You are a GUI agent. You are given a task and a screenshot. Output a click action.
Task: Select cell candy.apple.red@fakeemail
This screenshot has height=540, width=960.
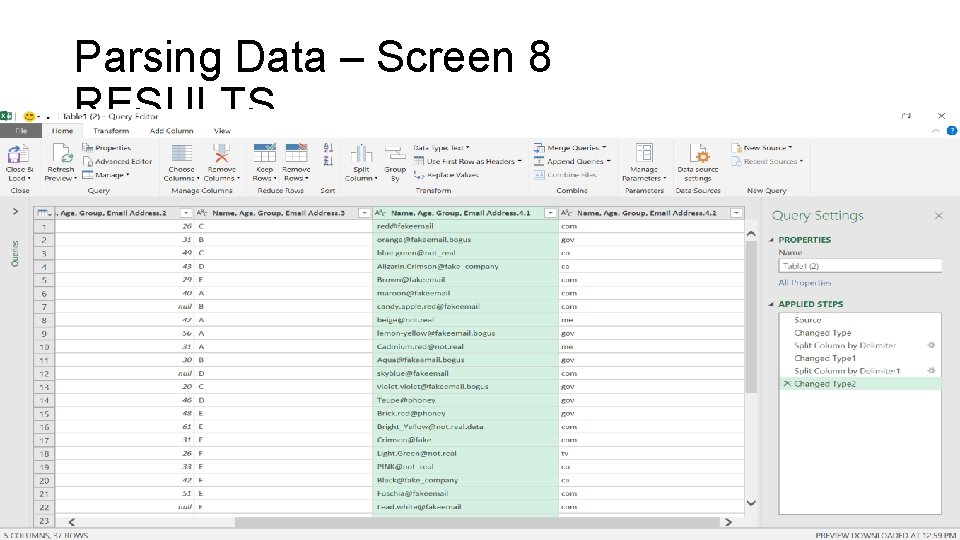tap(465, 306)
